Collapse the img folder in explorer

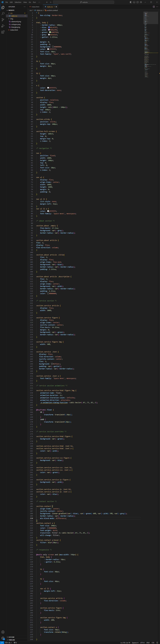click(x=11, y=19)
